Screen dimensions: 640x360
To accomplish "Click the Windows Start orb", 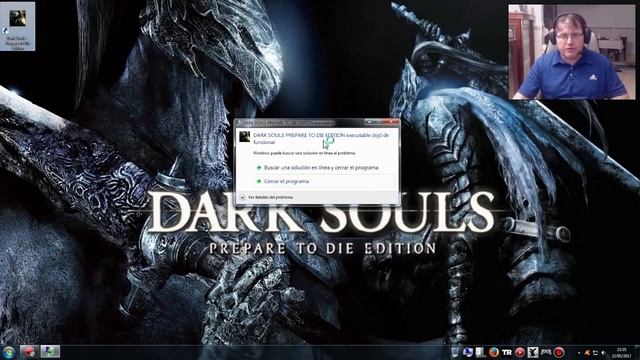I will (9, 352).
